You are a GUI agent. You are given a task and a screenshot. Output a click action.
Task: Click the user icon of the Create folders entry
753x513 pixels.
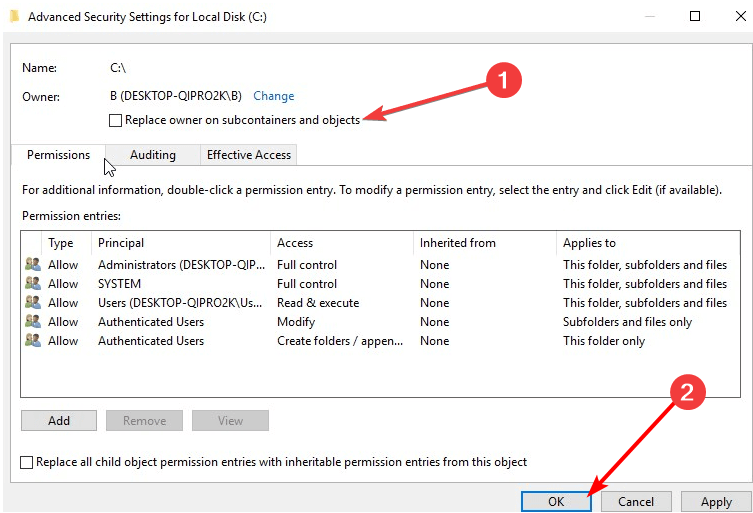coord(33,340)
